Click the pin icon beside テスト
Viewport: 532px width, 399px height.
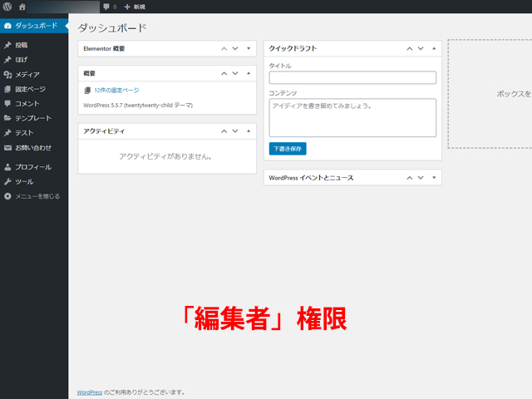[x=7, y=133]
